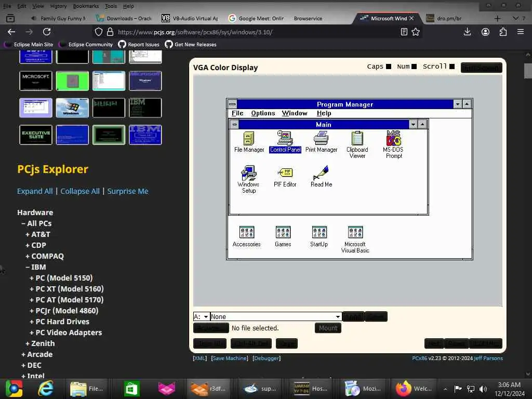This screenshot has height=399, width=532.
Task: Open the Main window control-menu box
Action: click(234, 125)
